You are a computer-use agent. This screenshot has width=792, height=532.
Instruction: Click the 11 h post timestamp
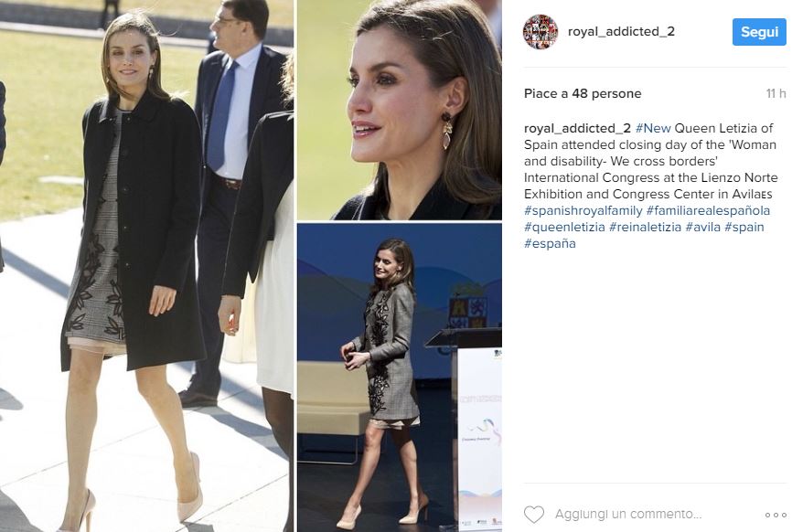pos(776,93)
